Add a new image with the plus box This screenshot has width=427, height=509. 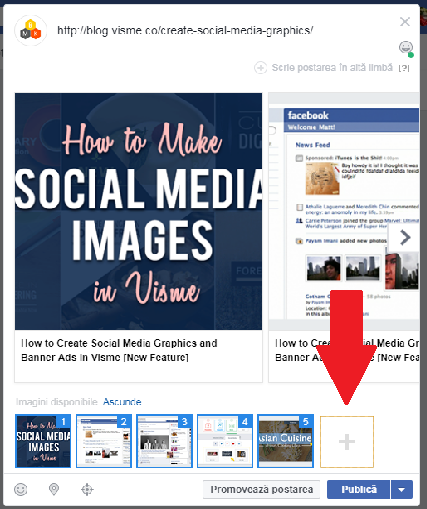click(x=347, y=442)
